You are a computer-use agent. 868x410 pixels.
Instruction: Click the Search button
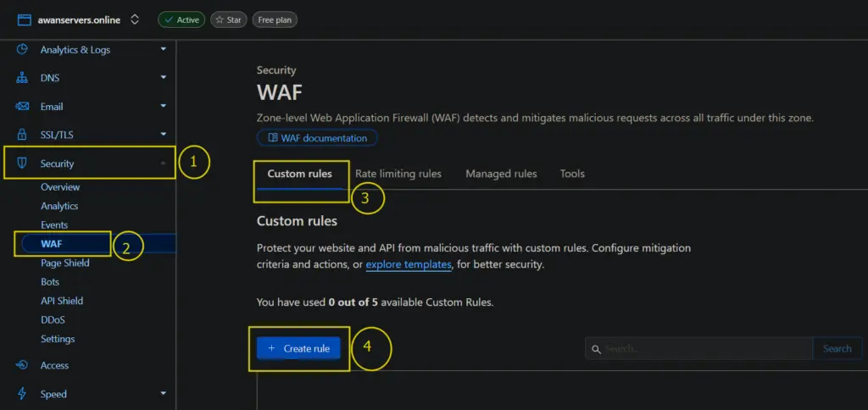pos(837,348)
